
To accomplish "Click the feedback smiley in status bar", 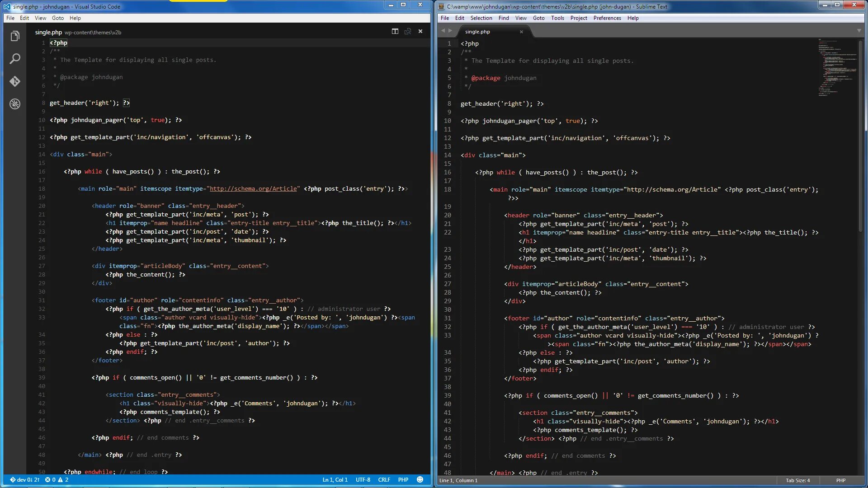I will 420,479.
